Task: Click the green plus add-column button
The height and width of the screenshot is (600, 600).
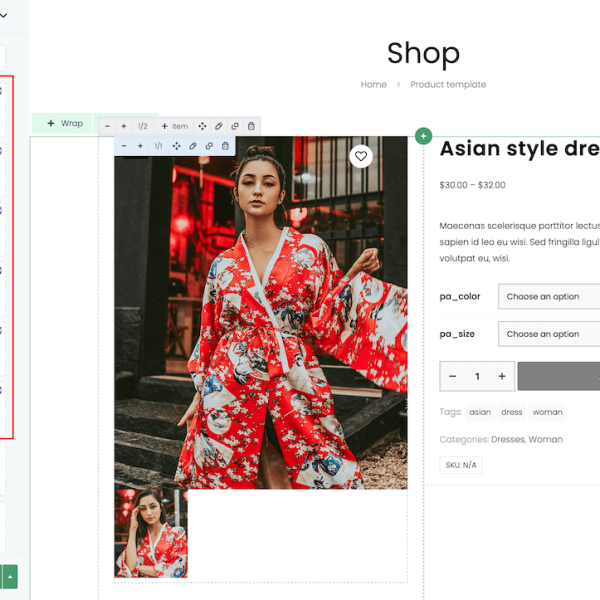Action: [423, 136]
